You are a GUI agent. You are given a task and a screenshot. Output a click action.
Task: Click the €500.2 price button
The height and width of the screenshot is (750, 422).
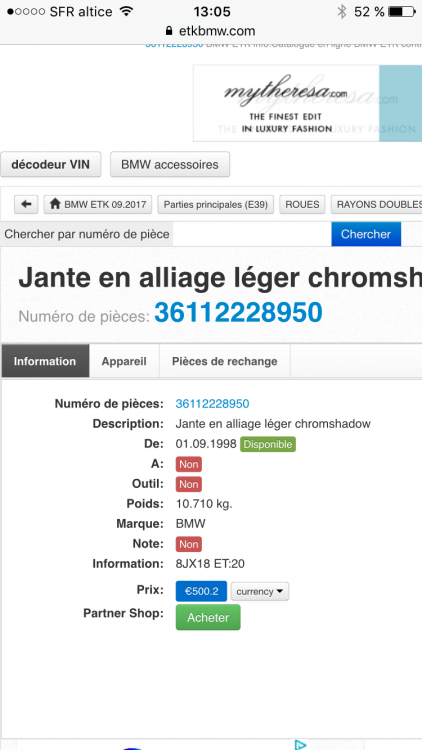click(x=201, y=591)
